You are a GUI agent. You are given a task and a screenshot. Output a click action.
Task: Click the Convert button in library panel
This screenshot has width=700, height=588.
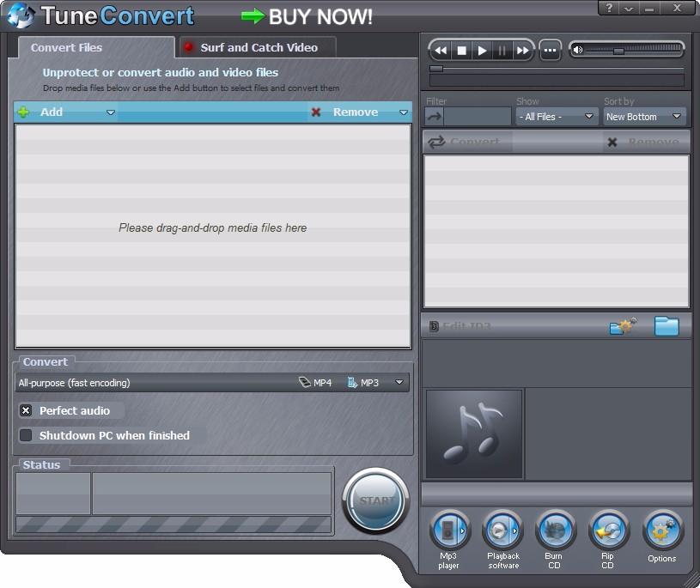click(x=466, y=142)
